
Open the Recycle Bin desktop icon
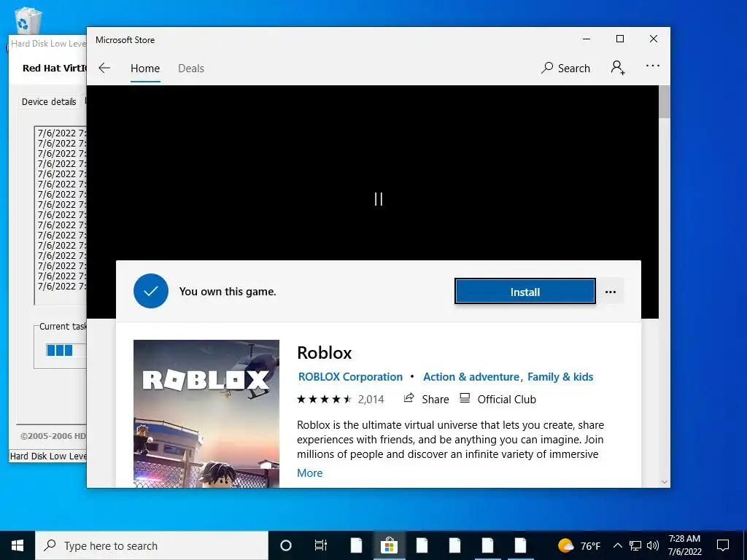(28, 19)
